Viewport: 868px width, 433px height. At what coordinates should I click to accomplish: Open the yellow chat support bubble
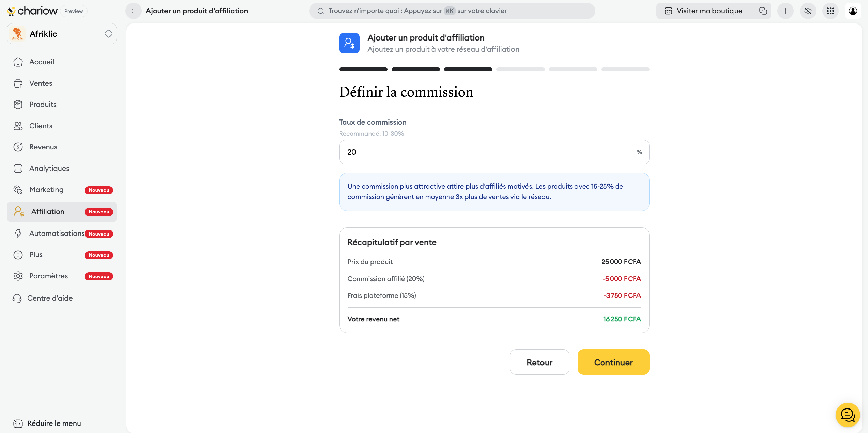[847, 415]
